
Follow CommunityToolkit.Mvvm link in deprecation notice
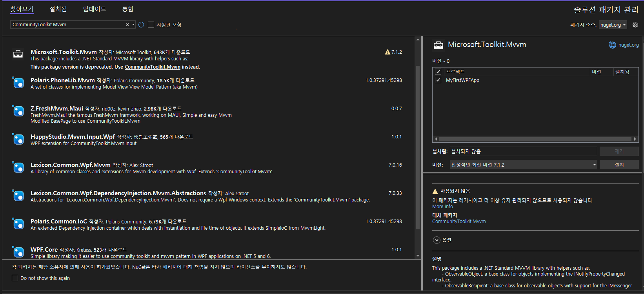153,67
